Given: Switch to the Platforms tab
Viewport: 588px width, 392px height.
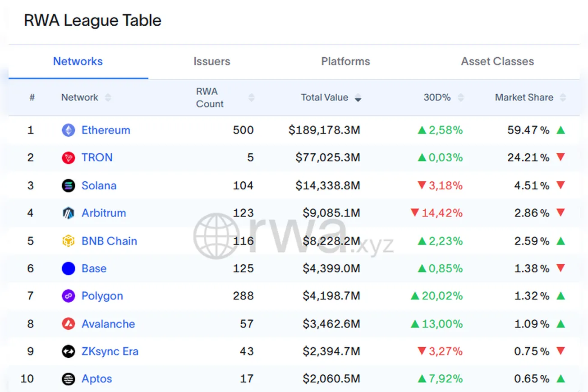Looking at the screenshot, I should coord(345,61).
